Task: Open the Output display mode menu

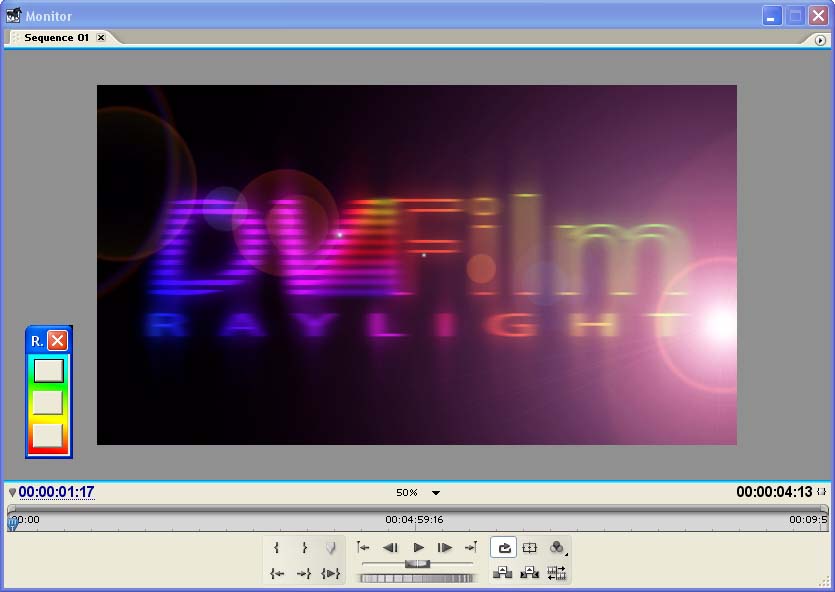Action: [557, 547]
